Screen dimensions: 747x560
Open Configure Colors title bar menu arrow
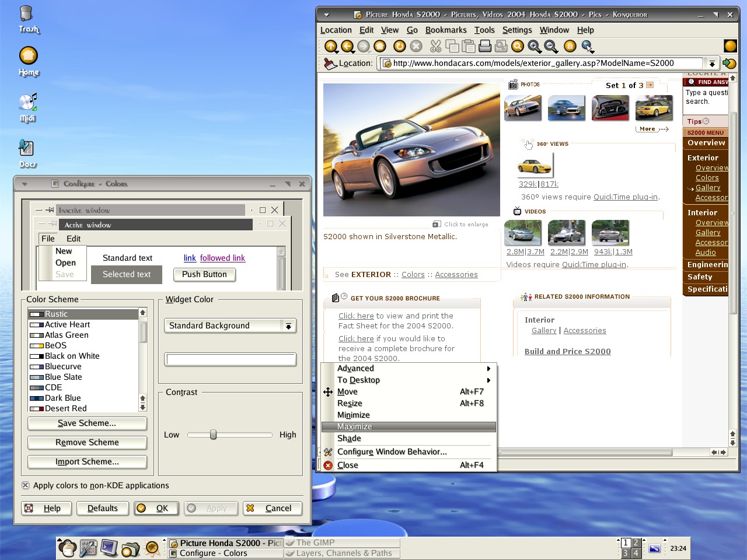click(25, 184)
